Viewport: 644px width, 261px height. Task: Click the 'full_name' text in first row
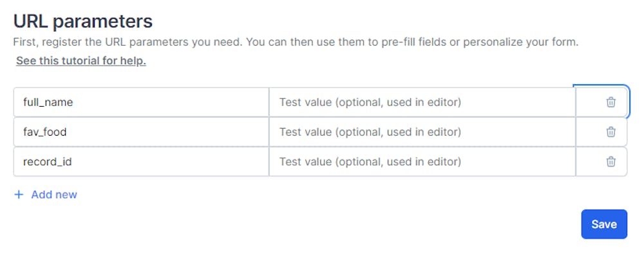(46, 102)
